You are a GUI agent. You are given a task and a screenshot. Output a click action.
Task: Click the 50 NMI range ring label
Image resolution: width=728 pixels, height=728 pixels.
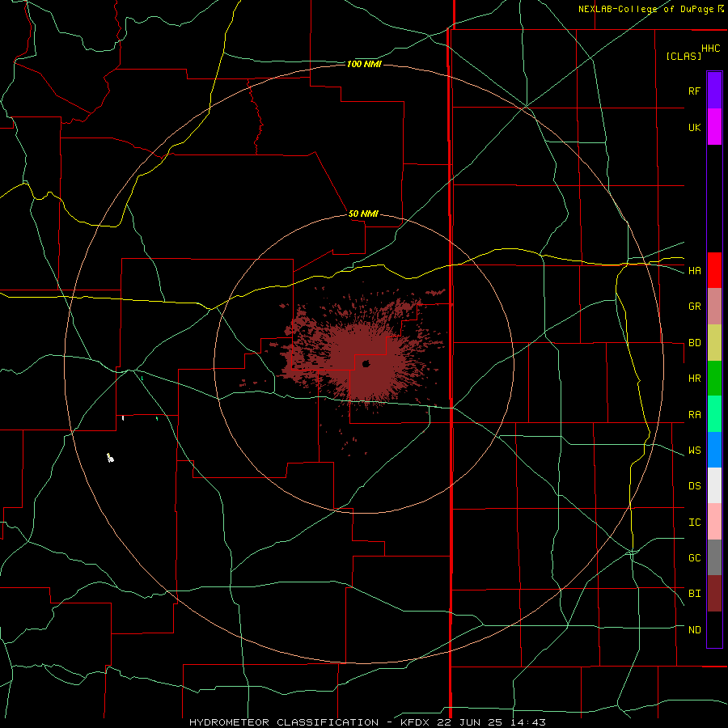coord(363,214)
